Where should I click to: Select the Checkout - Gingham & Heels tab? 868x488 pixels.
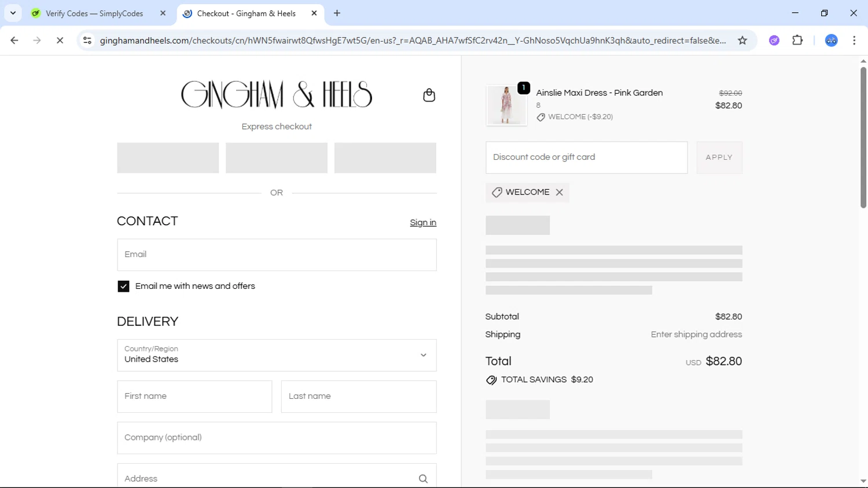pos(247,13)
